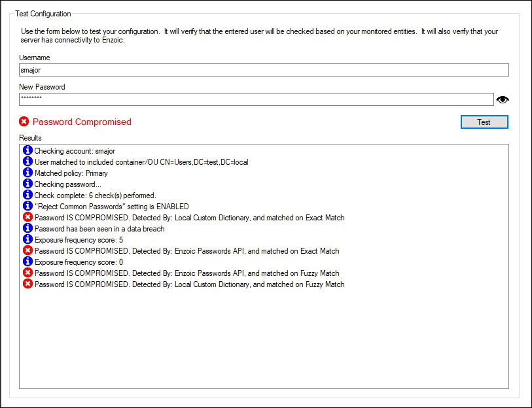Click the eye icon to reveal password
This screenshot has height=408, width=532.
[x=503, y=99]
